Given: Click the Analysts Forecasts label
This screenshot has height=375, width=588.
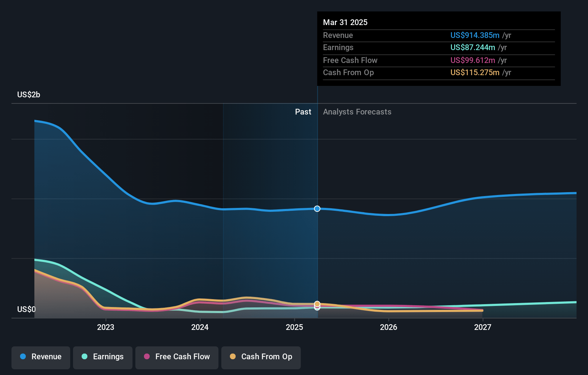Looking at the screenshot, I should tap(357, 112).
